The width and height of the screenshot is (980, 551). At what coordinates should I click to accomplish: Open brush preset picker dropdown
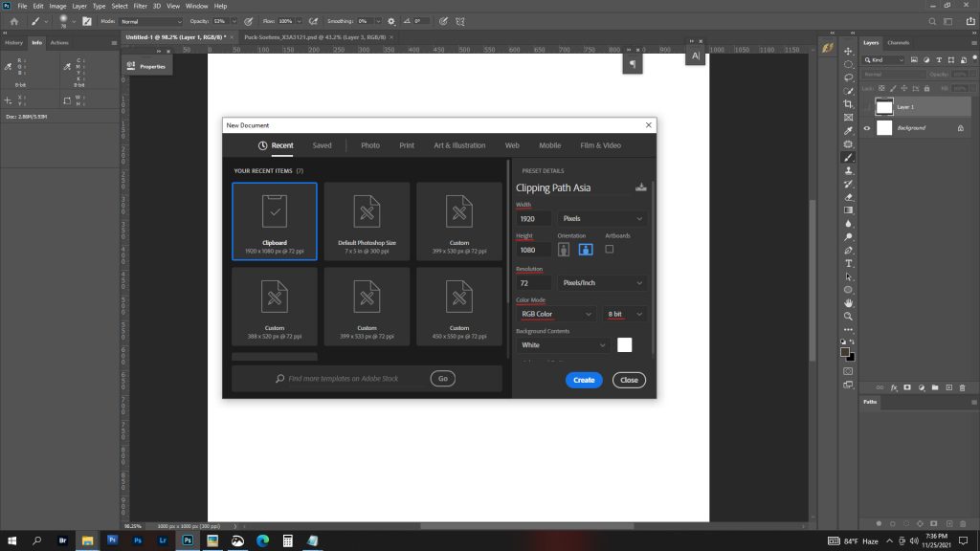pyautogui.click(x=73, y=21)
